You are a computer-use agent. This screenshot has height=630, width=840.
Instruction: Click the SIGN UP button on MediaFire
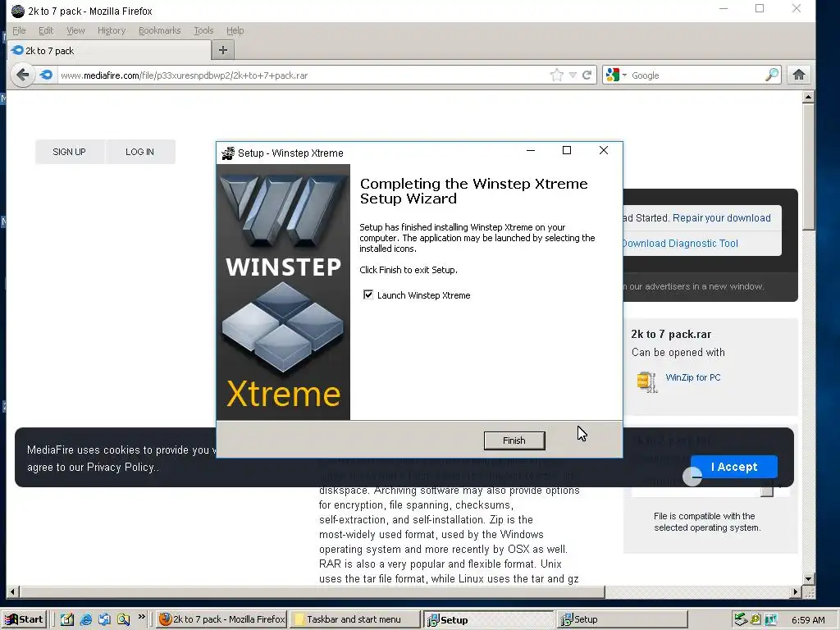point(69,152)
